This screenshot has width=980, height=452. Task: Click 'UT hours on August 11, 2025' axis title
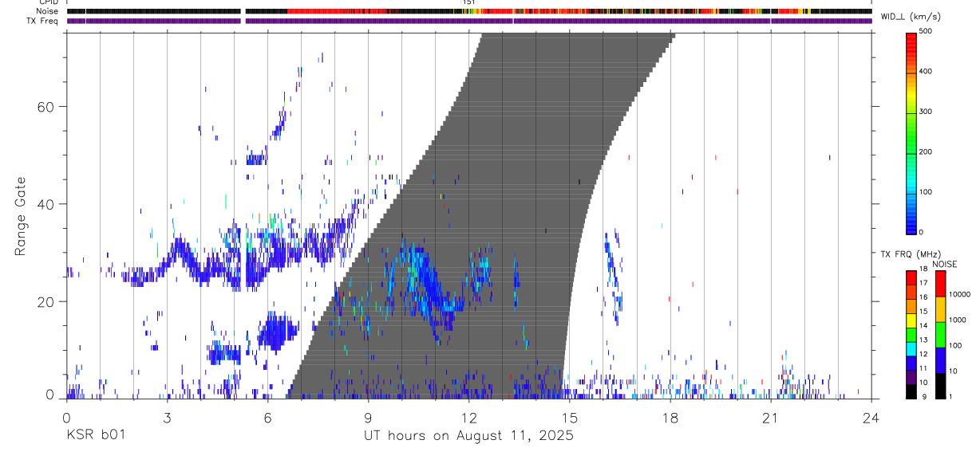click(468, 436)
